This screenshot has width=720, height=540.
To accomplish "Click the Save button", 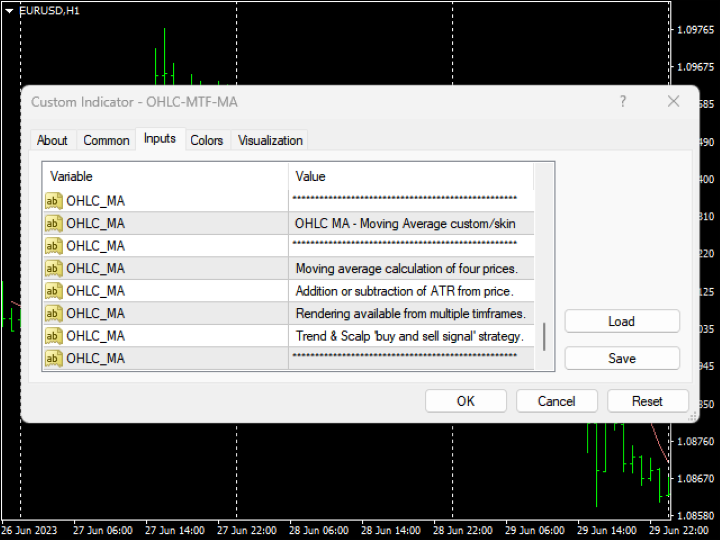I will point(621,358).
